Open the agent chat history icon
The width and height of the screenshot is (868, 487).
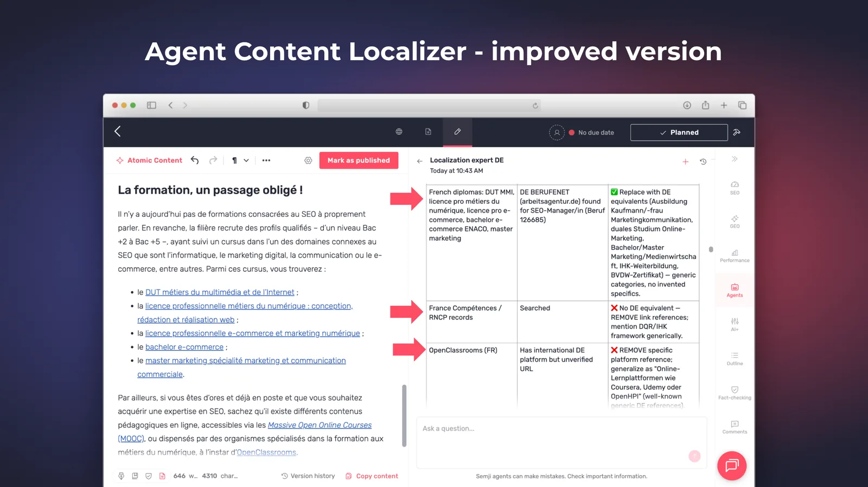coord(703,162)
